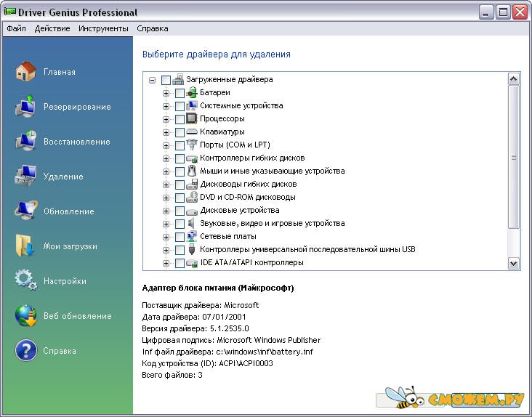Click the Веб обновление globe icon
Viewport: 532px width, 417px height.
25,315
